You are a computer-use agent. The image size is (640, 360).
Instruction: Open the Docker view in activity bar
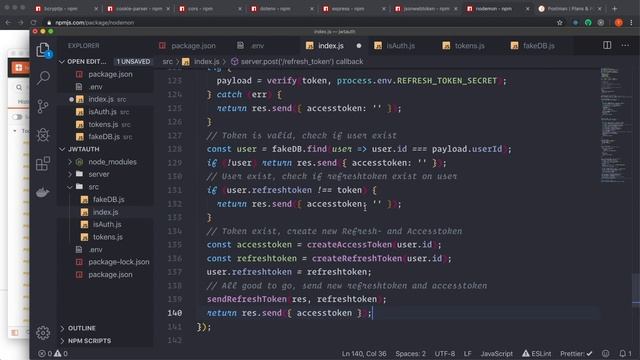coord(43,192)
